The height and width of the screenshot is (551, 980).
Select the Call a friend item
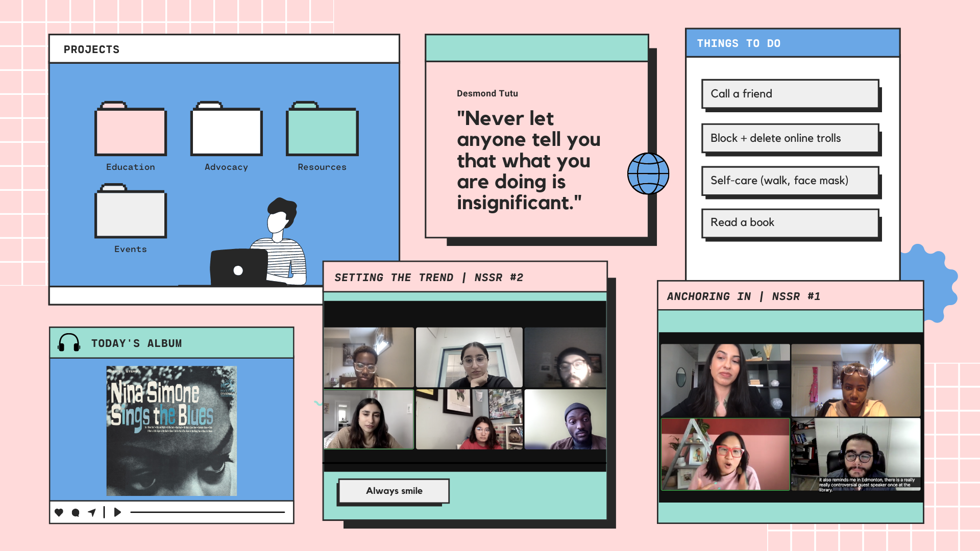click(790, 94)
